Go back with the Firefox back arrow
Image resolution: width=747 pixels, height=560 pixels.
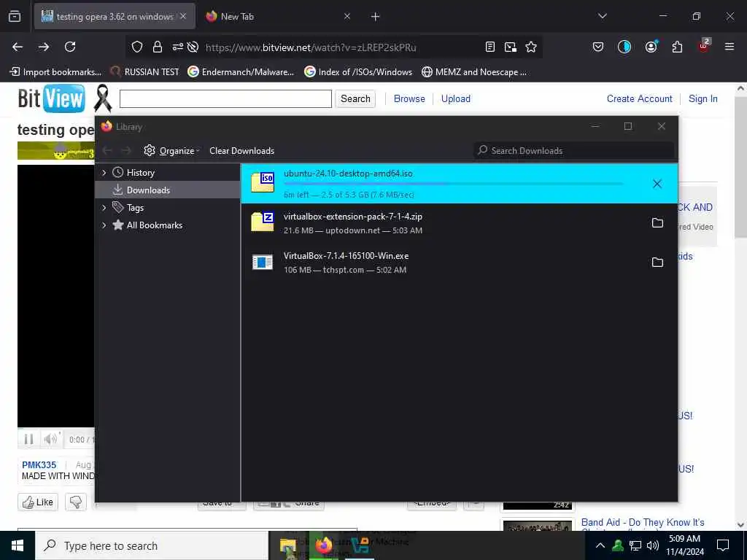(x=18, y=47)
